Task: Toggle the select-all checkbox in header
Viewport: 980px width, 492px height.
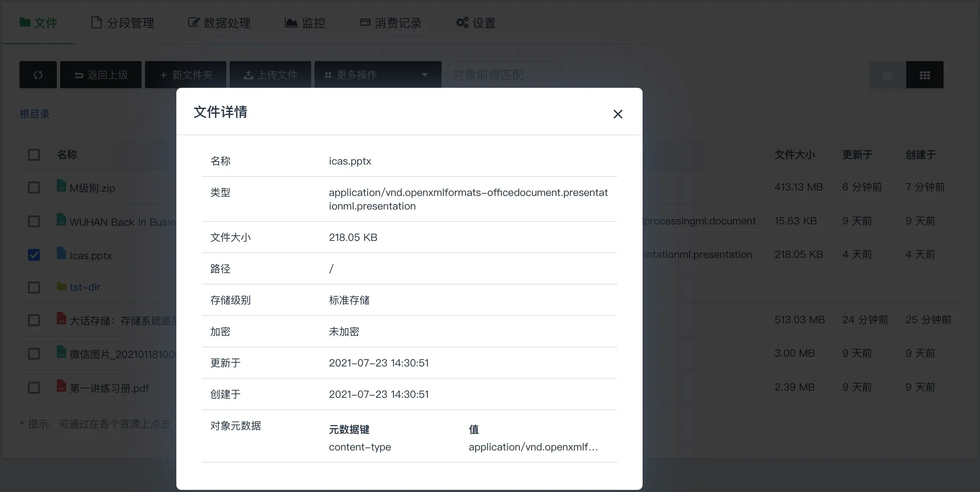Action: point(34,155)
